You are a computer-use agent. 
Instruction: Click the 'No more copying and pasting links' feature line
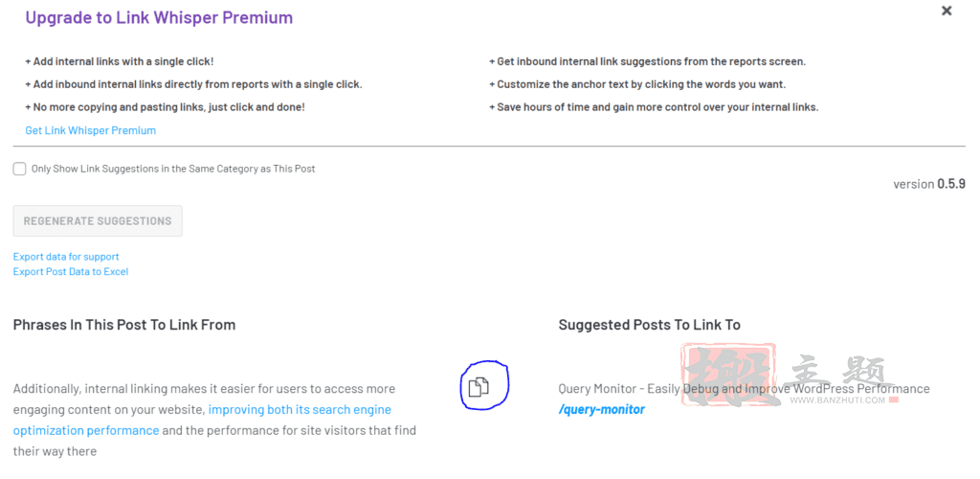click(x=165, y=107)
